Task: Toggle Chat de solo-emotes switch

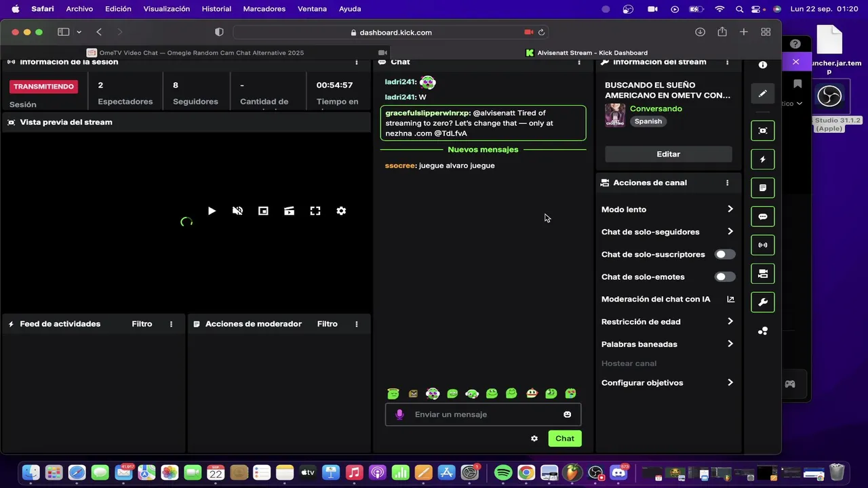Action: pyautogui.click(x=725, y=277)
